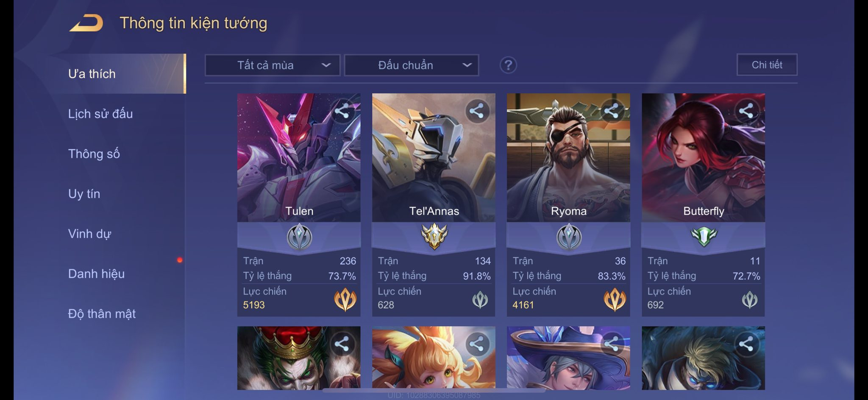Tap Butterfly's green mastery emblem

coord(704,236)
